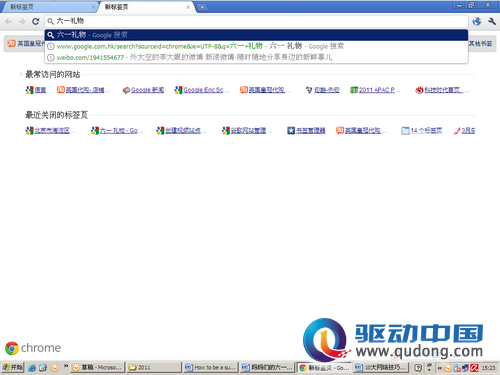Reload the page with the refresh icon
This screenshot has width=500, height=375.
pyautogui.click(x=35, y=21)
